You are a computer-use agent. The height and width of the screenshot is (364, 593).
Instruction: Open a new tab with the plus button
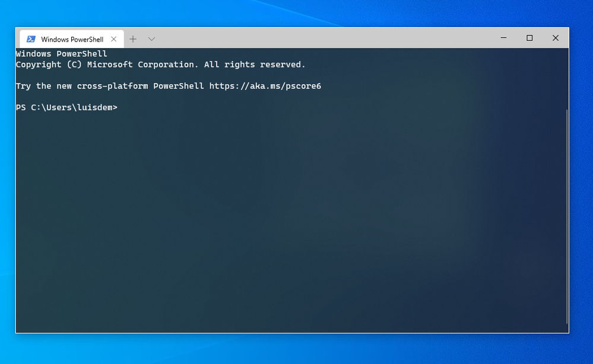[x=133, y=39]
